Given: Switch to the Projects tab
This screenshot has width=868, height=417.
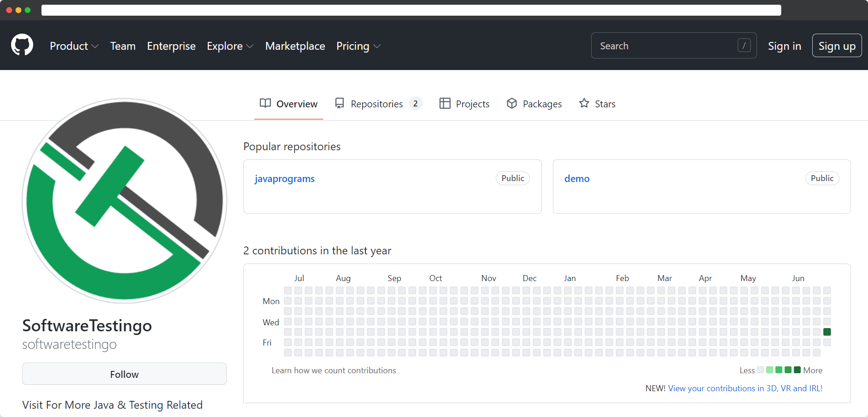Looking at the screenshot, I should click(x=464, y=104).
